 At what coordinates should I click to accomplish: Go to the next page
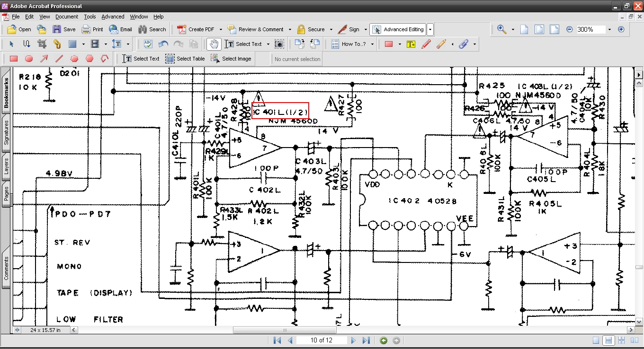click(353, 340)
